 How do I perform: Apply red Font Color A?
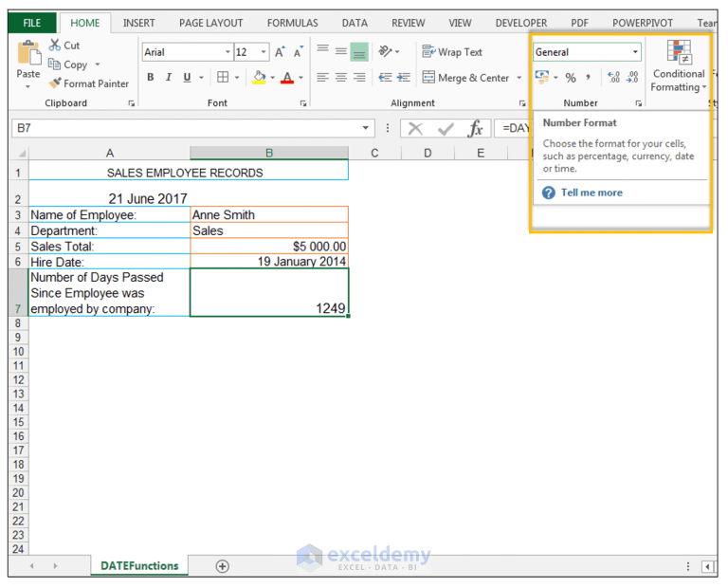[287, 77]
